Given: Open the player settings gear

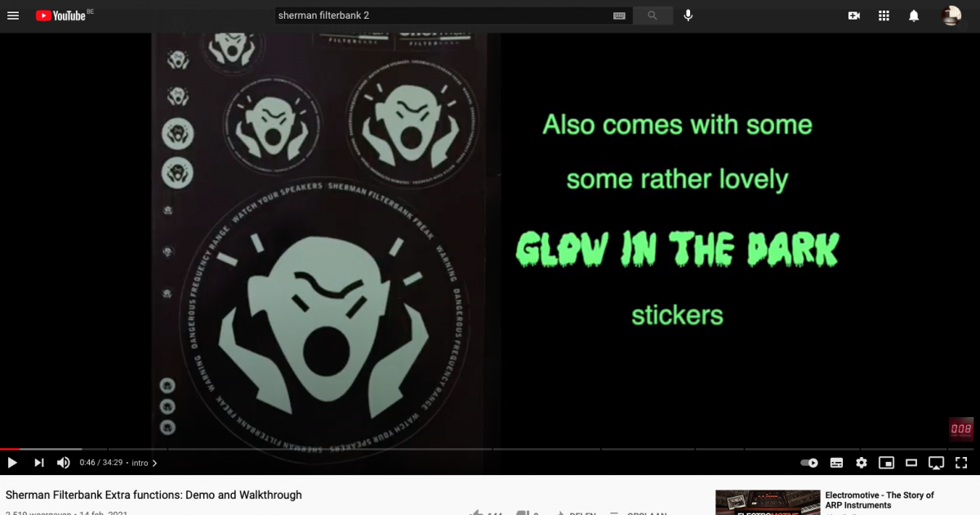Looking at the screenshot, I should click(x=862, y=463).
